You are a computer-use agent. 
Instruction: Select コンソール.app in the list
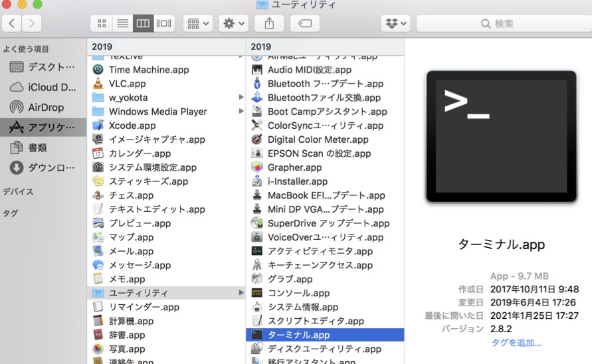point(325,293)
